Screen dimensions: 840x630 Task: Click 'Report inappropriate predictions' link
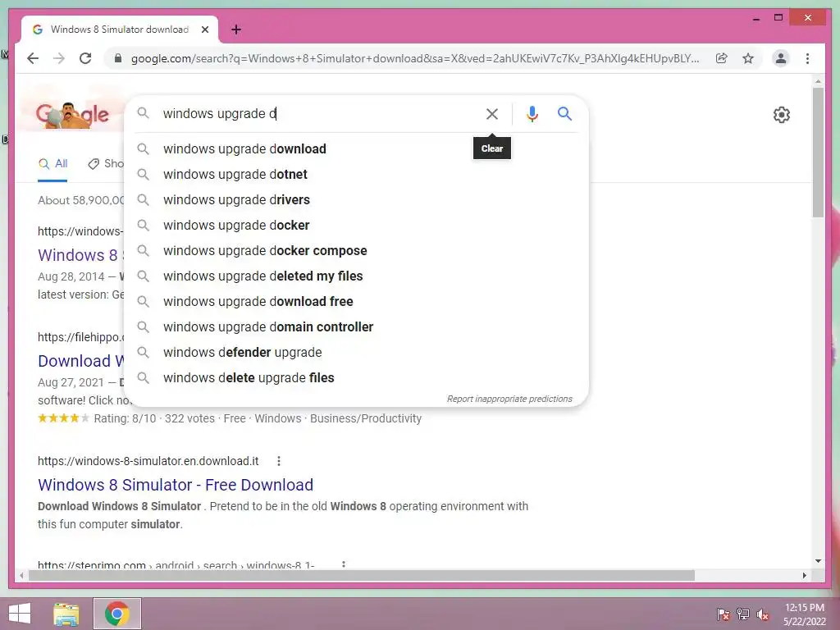tap(509, 399)
